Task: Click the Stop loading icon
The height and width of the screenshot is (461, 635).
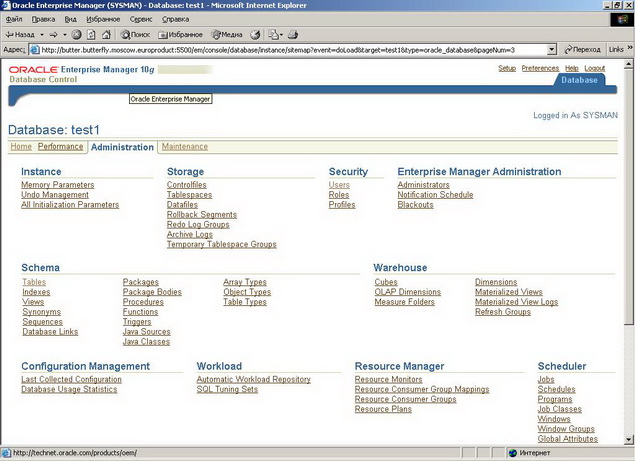Action: click(77, 35)
